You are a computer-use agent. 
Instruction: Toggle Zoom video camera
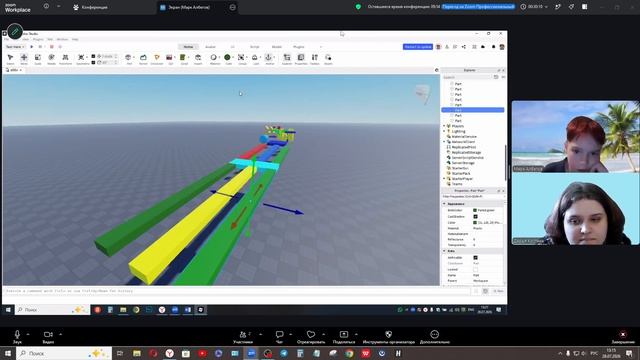(48, 337)
